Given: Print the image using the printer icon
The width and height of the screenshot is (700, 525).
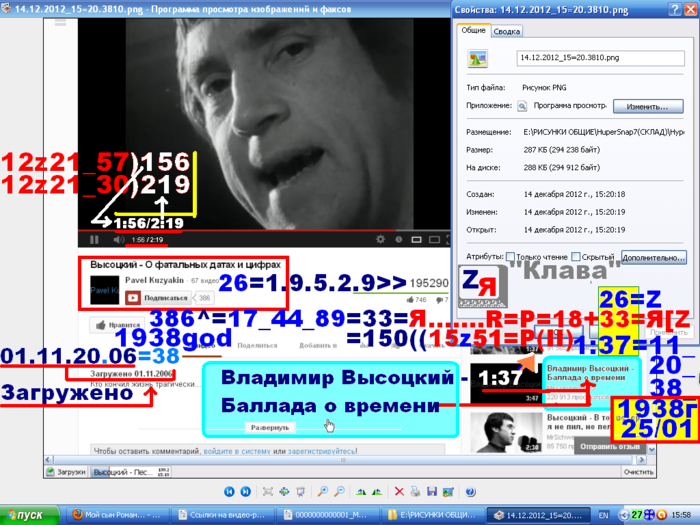Looking at the screenshot, I should [416, 492].
